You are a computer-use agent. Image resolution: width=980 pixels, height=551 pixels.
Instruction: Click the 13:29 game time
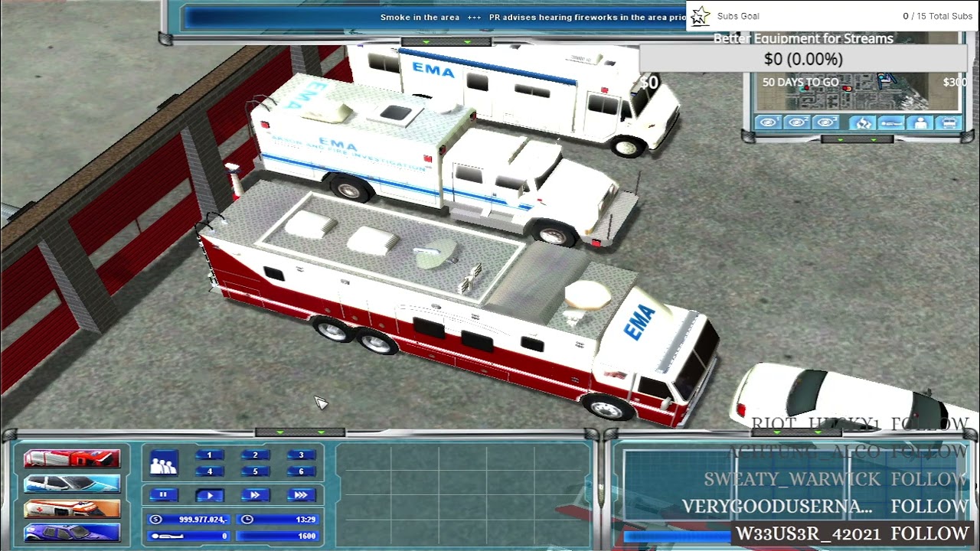click(x=305, y=519)
